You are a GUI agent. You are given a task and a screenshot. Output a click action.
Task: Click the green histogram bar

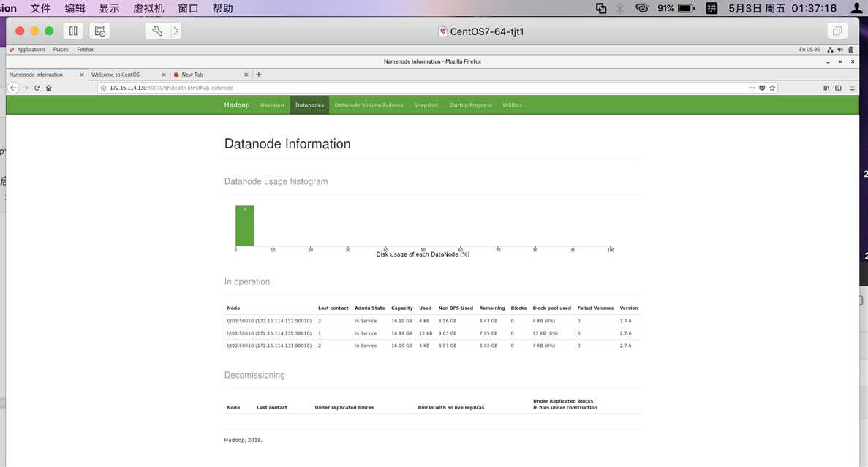tap(245, 226)
